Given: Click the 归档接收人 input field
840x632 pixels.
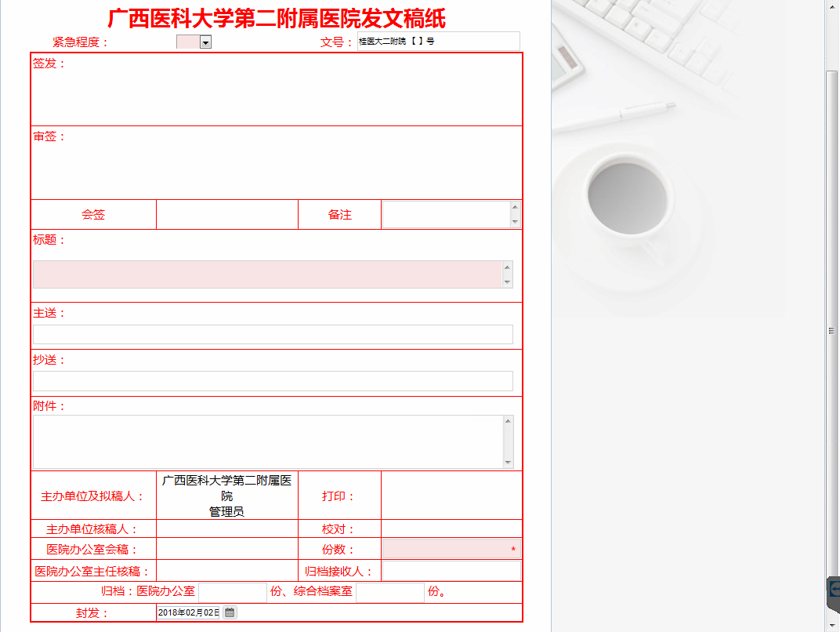Looking at the screenshot, I should tap(451, 571).
